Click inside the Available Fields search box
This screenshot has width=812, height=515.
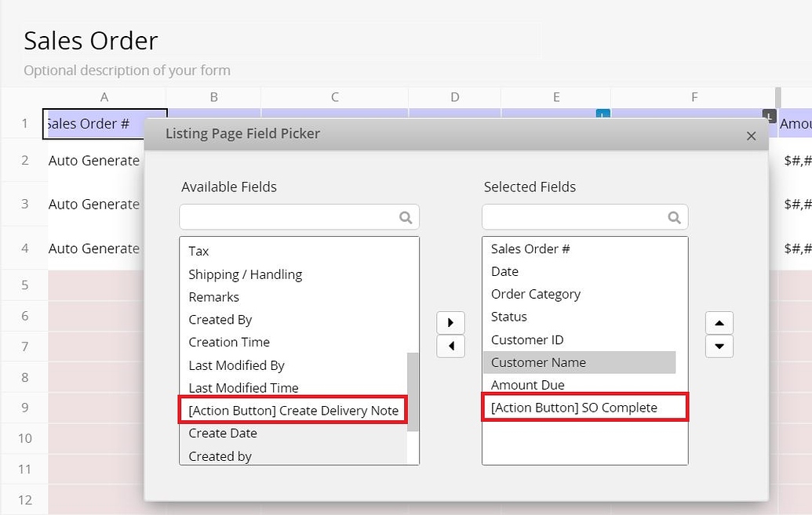click(x=290, y=217)
